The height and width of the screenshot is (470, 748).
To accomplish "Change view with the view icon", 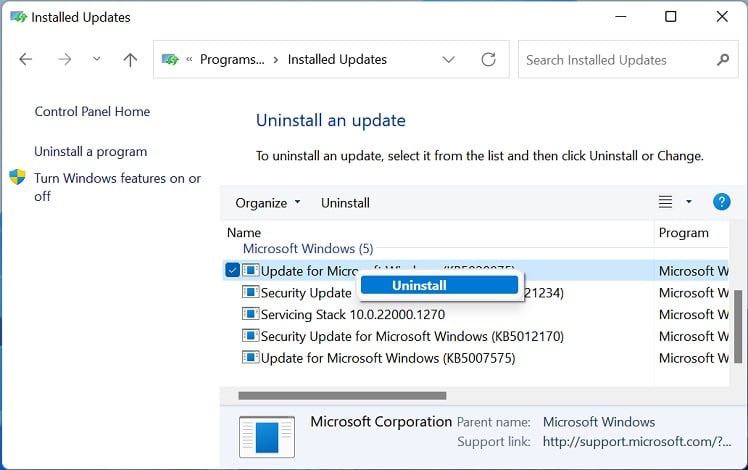I will (x=665, y=202).
